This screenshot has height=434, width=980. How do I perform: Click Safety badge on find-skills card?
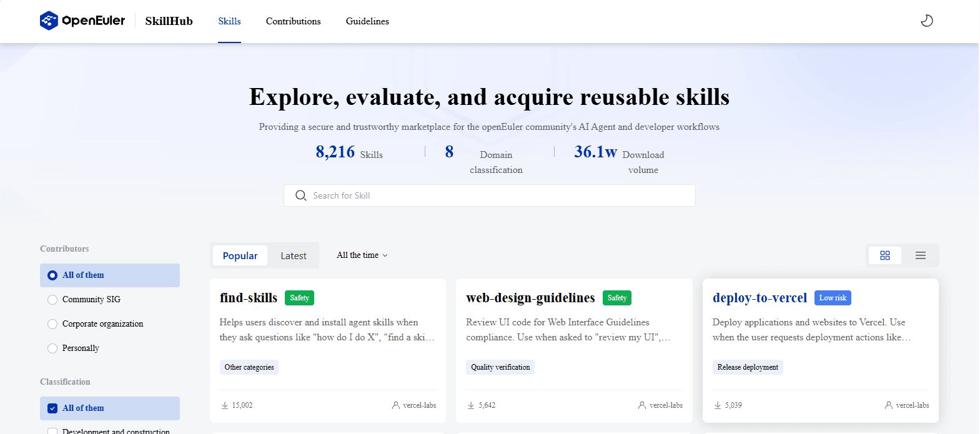300,298
